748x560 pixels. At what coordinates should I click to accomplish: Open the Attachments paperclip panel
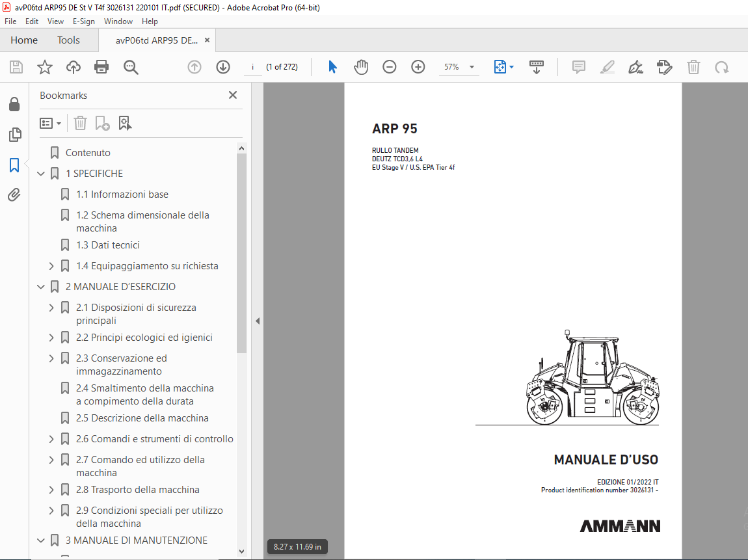(14, 195)
